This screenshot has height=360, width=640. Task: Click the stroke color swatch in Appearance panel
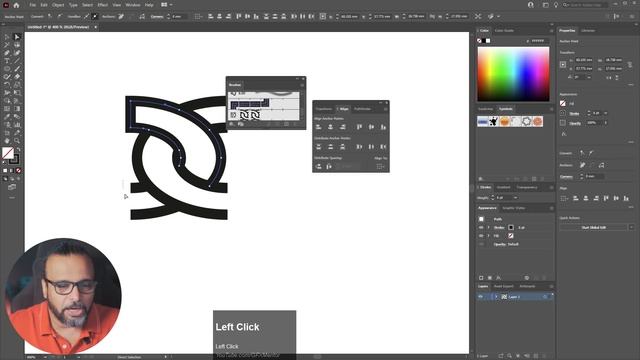tap(511, 227)
